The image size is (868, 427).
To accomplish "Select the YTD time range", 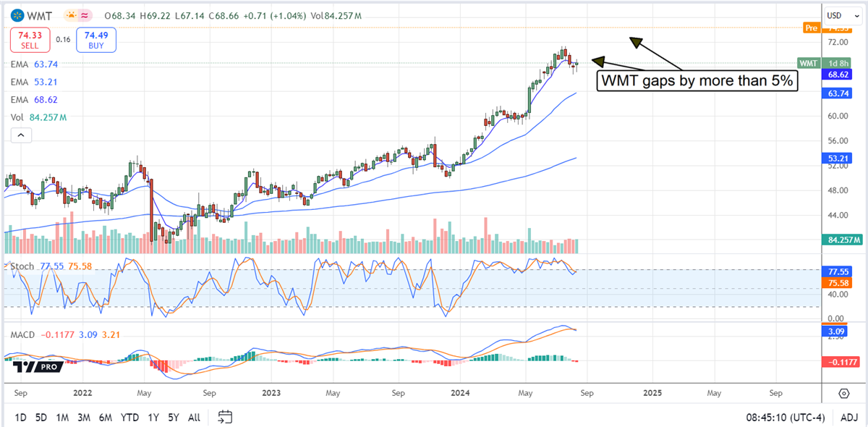I will (129, 418).
